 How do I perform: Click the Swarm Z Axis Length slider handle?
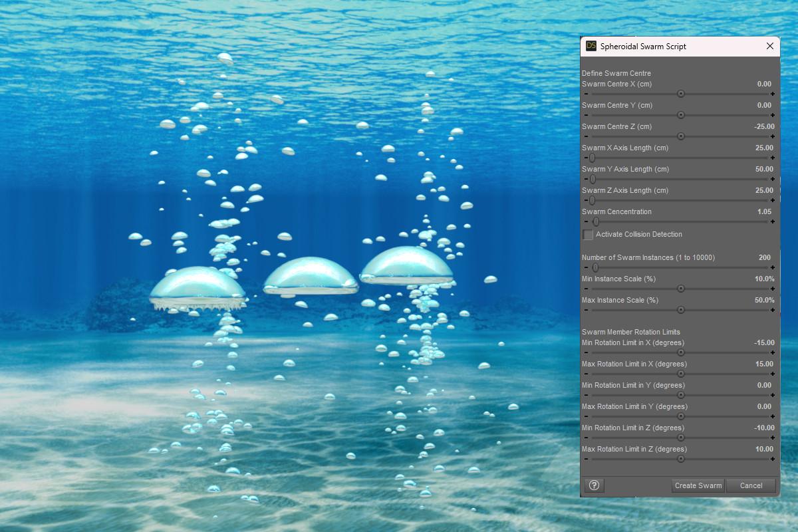click(x=592, y=200)
